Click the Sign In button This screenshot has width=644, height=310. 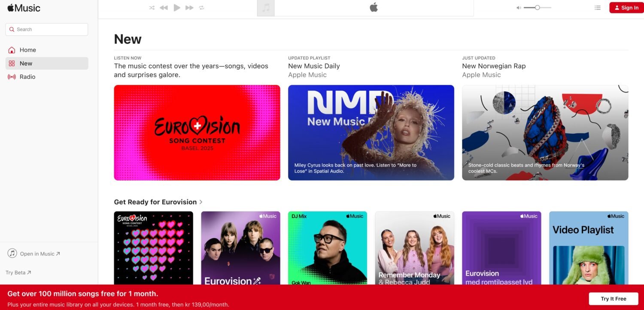pos(626,8)
